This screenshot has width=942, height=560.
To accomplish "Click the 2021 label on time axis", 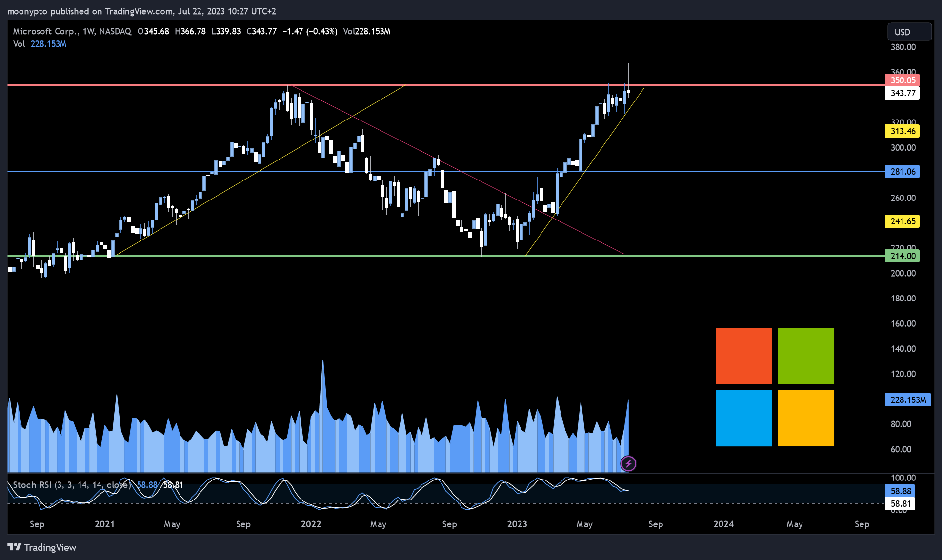I will click(104, 524).
